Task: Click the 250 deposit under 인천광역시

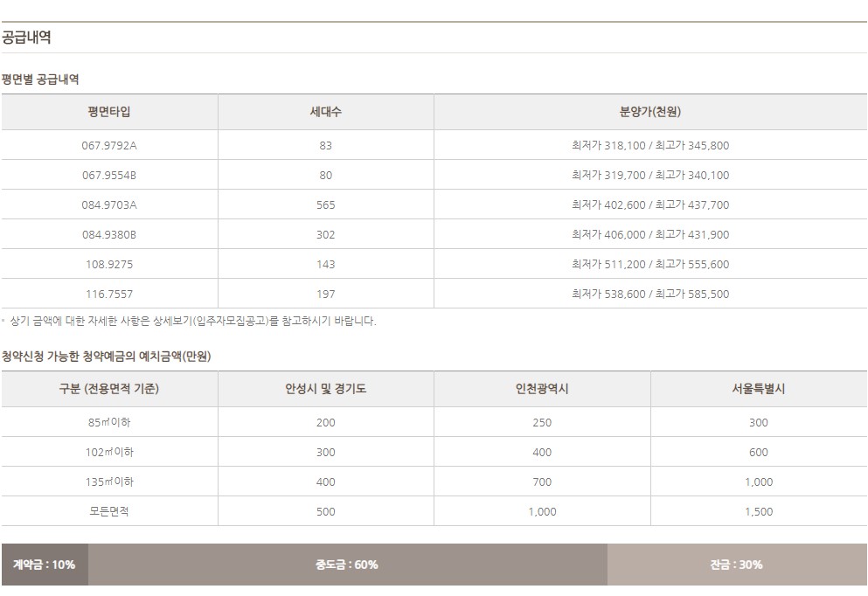Action: (x=542, y=423)
